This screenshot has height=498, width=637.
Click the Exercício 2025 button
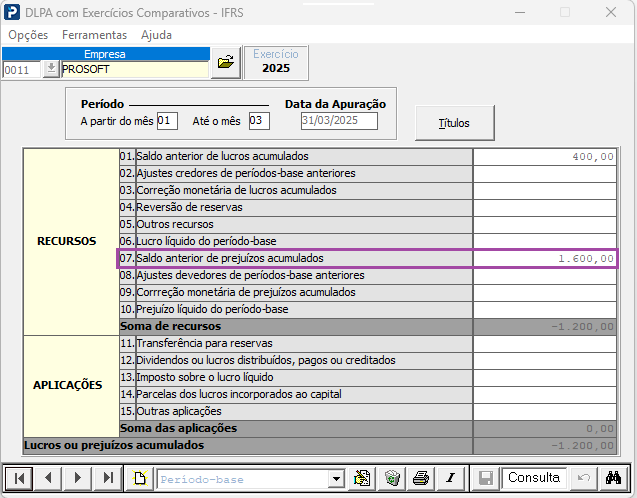pyautogui.click(x=276, y=62)
